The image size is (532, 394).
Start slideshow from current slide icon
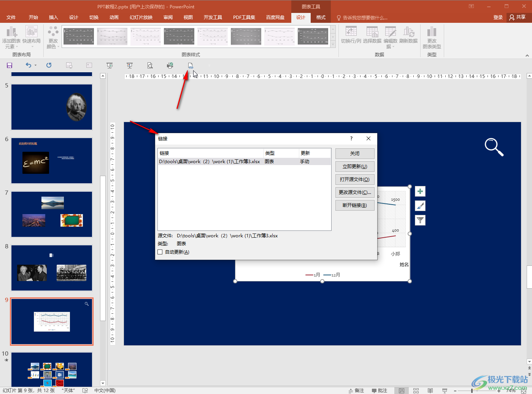pos(130,65)
